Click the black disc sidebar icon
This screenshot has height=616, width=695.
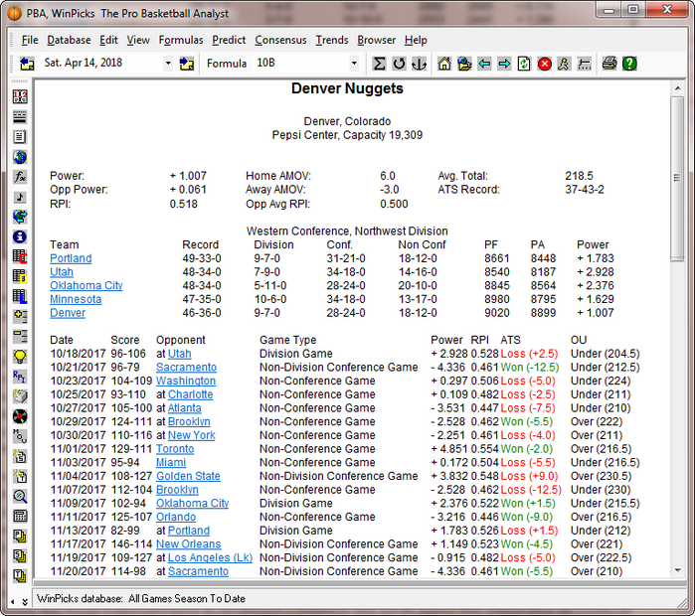click(20, 416)
